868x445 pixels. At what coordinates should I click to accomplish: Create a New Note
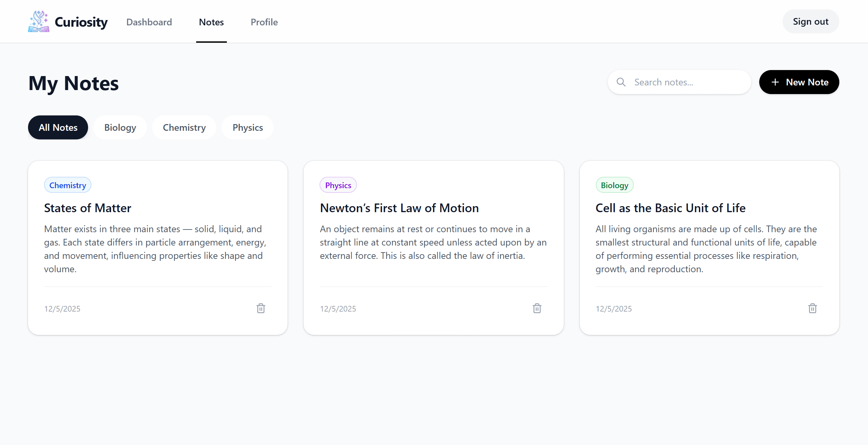click(x=799, y=82)
